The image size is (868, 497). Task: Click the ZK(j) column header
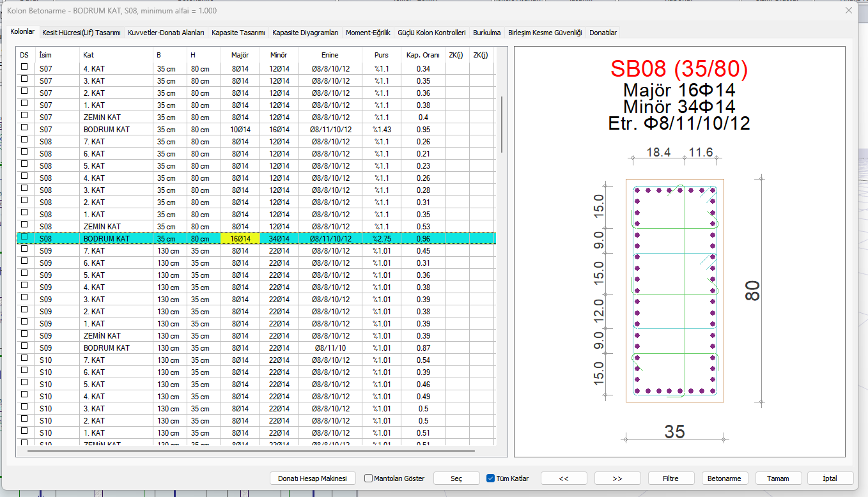point(482,55)
